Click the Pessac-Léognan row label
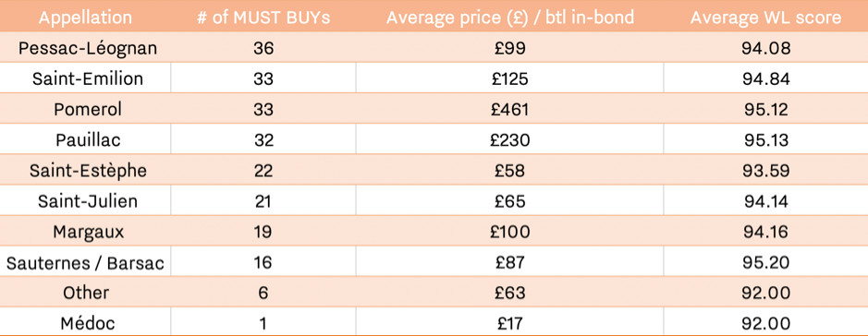 (88, 49)
